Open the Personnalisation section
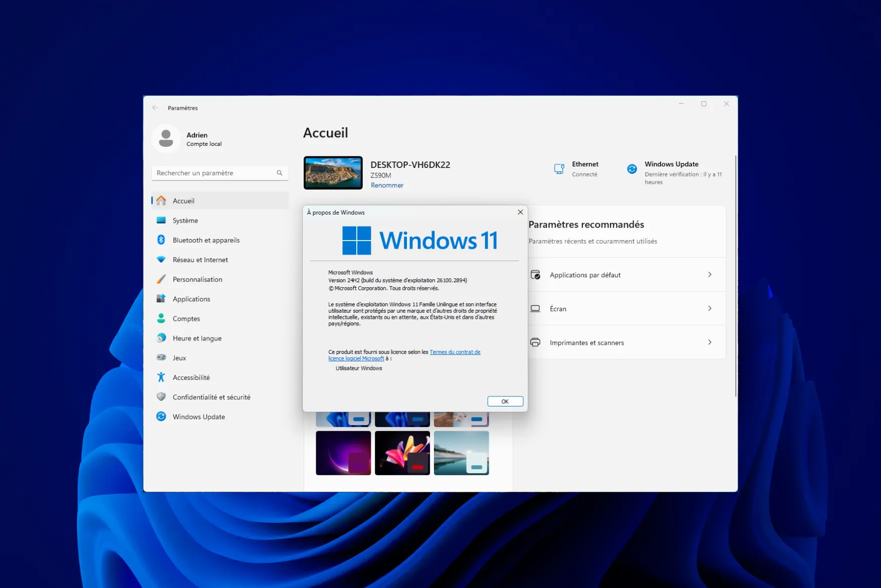 coord(220,279)
